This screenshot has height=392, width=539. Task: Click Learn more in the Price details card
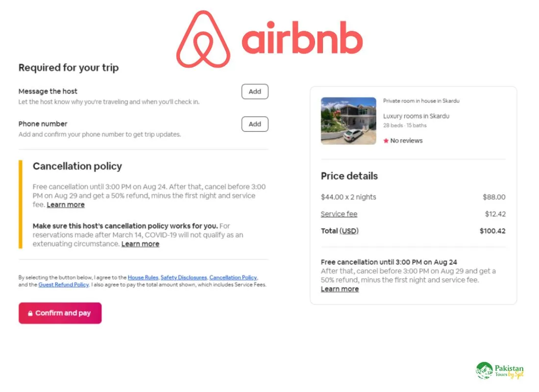pyautogui.click(x=340, y=289)
